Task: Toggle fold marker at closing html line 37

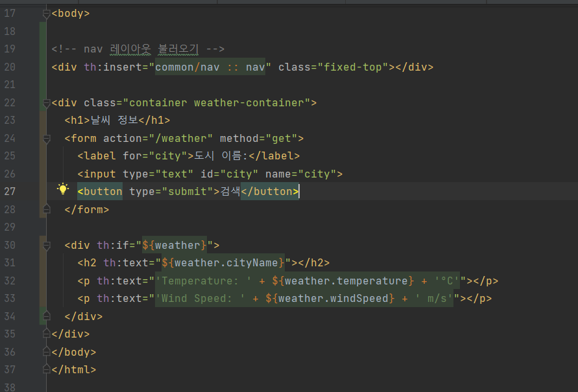Action: 46,369
